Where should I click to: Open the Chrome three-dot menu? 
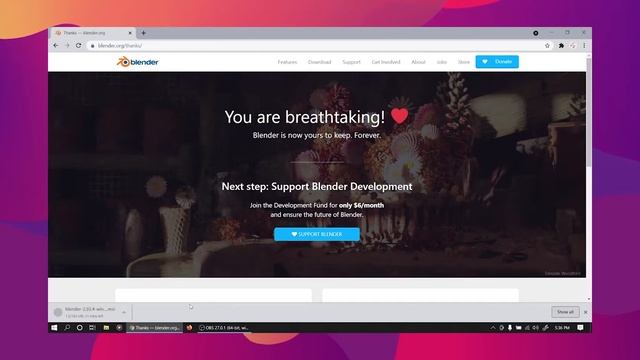[584, 46]
